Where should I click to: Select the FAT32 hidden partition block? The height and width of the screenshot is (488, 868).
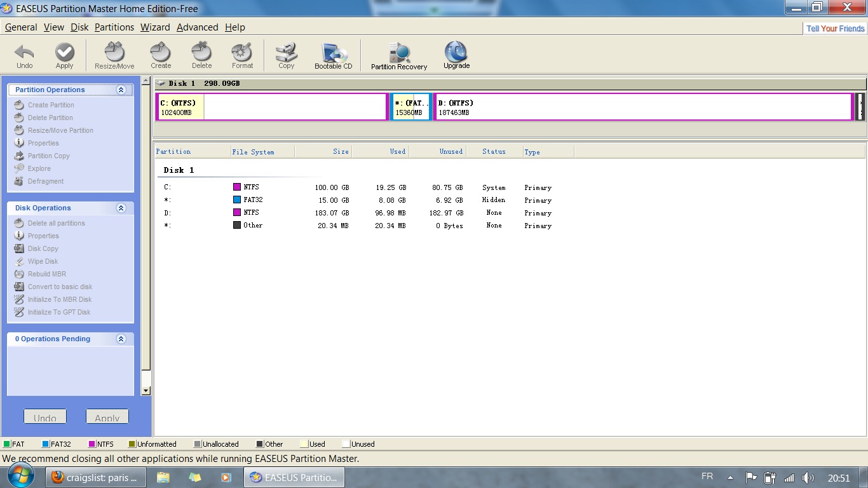(x=411, y=107)
